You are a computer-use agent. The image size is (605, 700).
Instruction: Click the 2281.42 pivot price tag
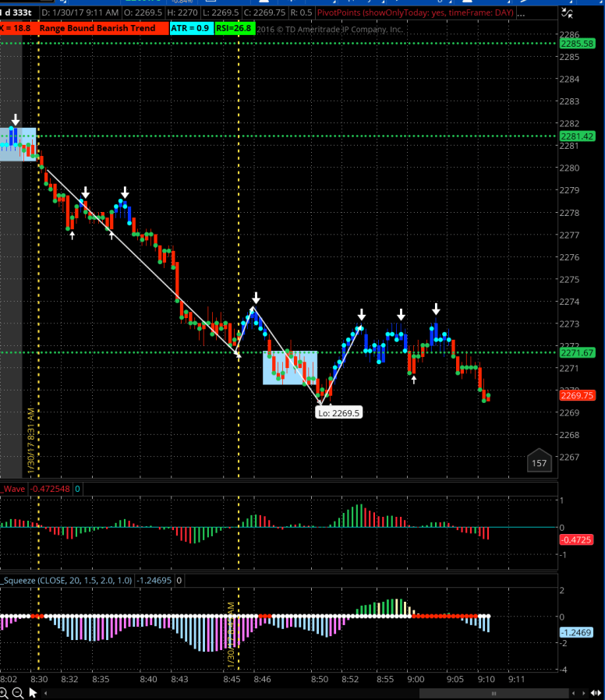(x=577, y=136)
